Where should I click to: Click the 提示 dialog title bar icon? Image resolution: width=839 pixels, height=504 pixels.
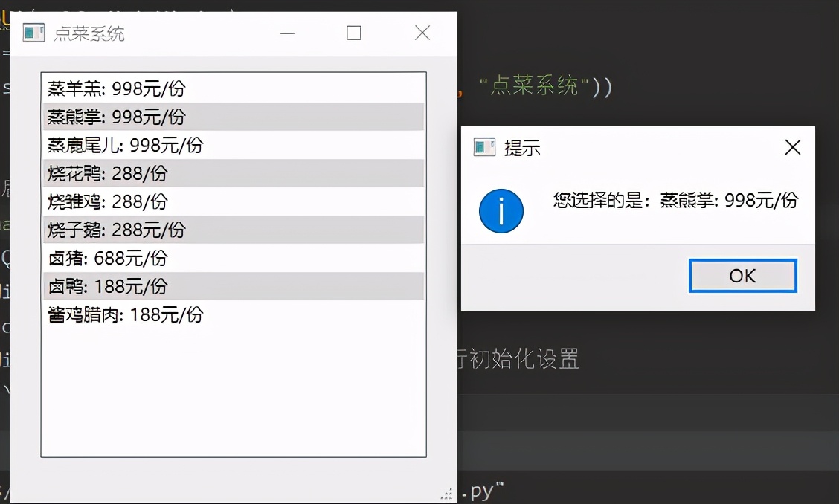(483, 146)
